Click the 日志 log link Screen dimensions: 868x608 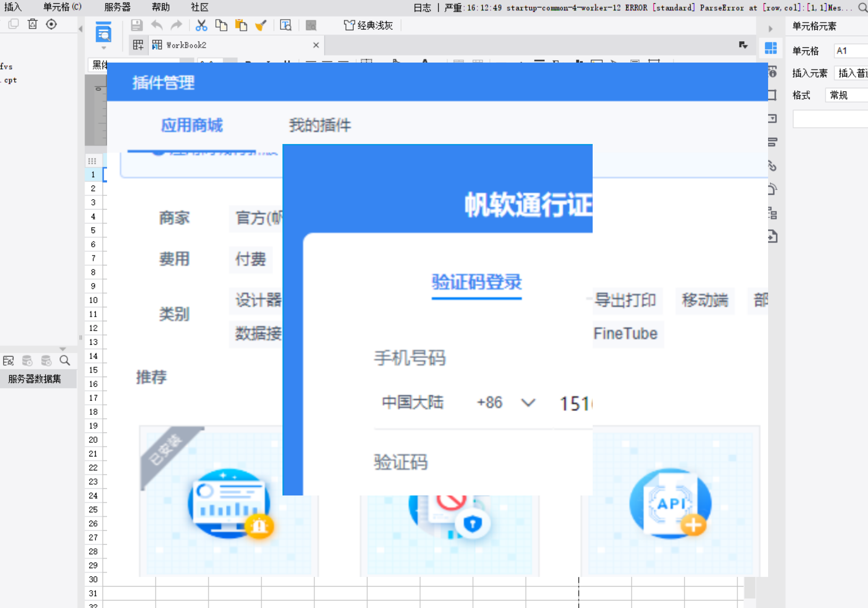tap(422, 8)
